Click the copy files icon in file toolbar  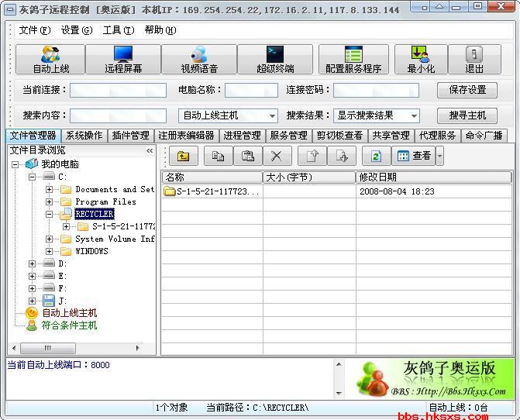point(219,156)
